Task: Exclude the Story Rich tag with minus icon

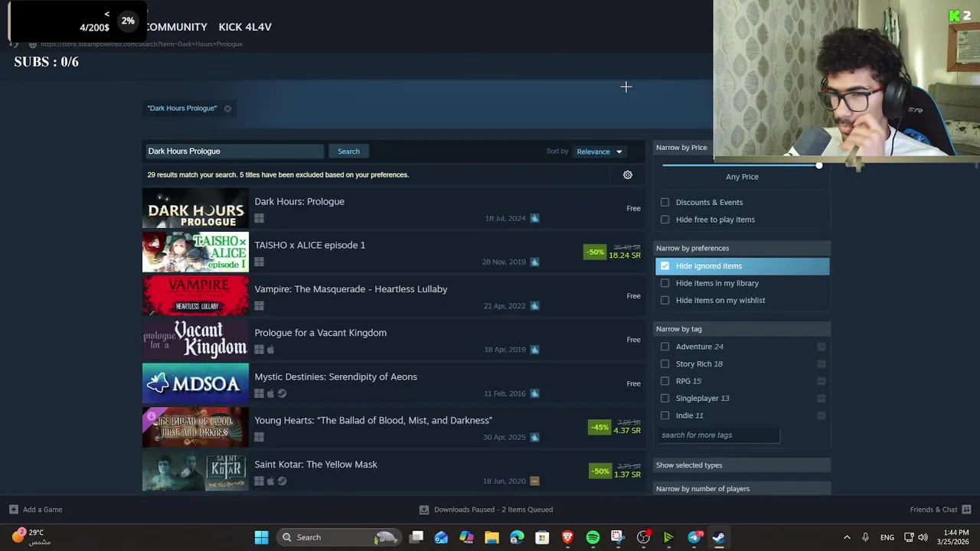Action: point(821,364)
